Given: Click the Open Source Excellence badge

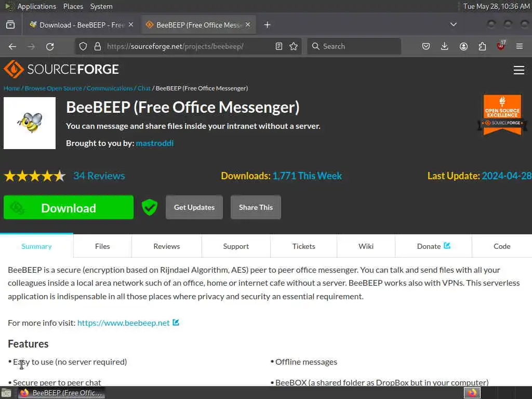Looking at the screenshot, I should [x=502, y=115].
